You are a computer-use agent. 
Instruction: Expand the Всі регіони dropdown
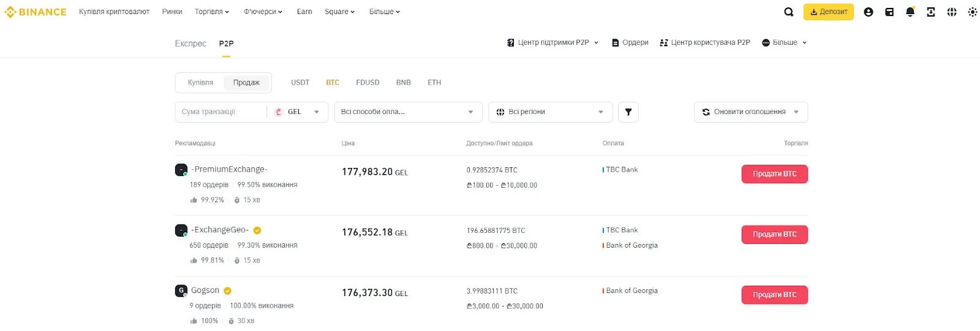pyautogui.click(x=550, y=112)
